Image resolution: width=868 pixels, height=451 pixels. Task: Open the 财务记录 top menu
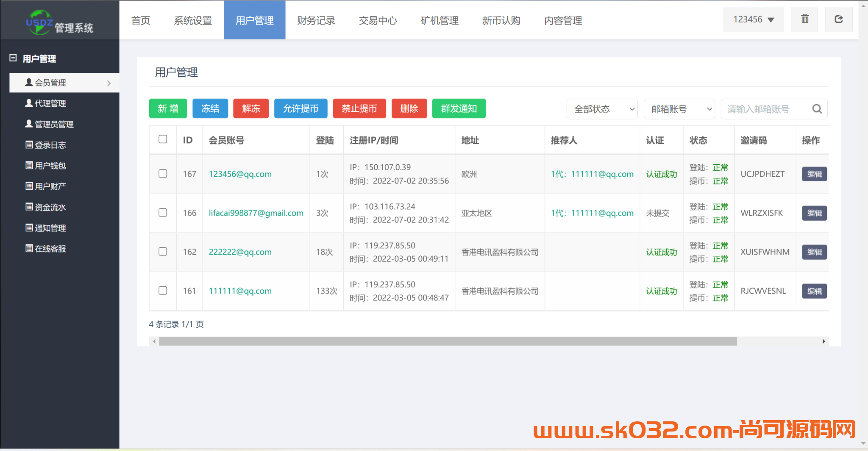pos(316,20)
